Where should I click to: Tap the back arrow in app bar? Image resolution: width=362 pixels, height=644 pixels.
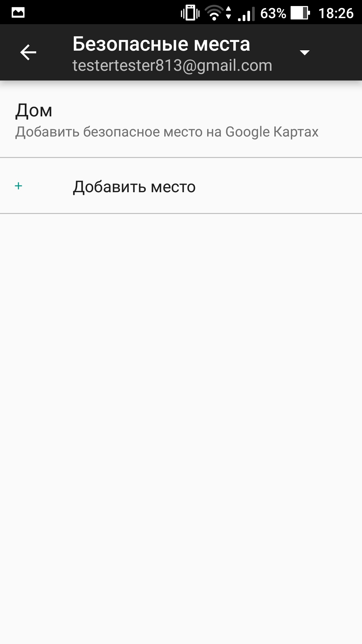(x=28, y=53)
